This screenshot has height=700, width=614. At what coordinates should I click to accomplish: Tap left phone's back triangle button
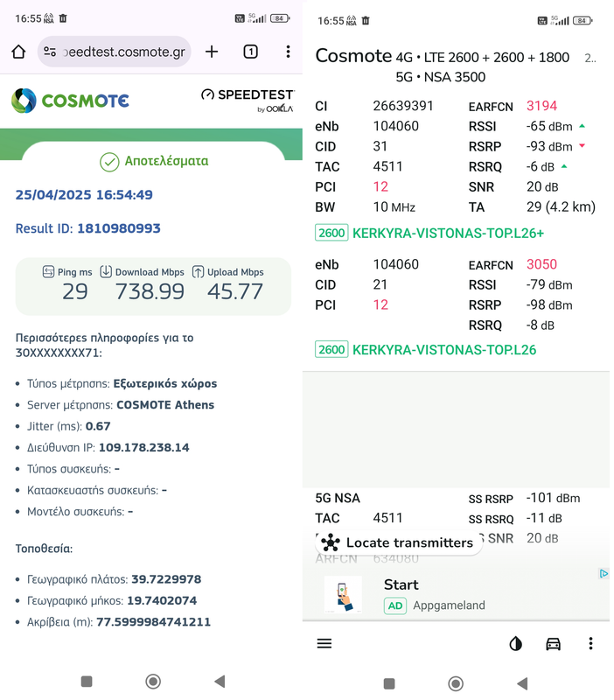(x=220, y=682)
